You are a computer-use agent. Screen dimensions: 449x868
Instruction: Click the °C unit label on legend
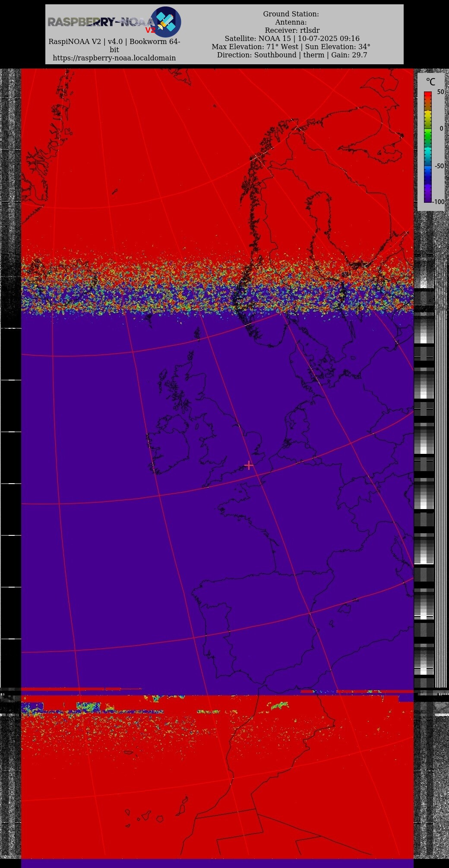[x=430, y=82]
